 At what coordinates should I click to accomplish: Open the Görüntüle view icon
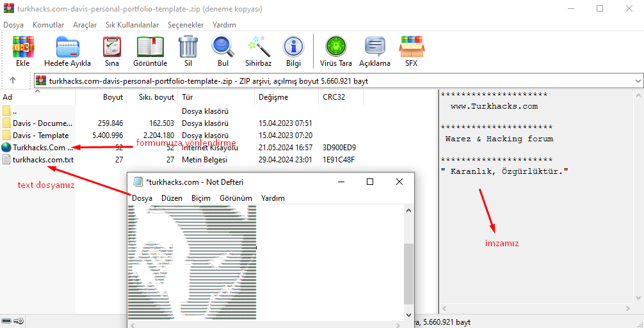click(x=150, y=46)
